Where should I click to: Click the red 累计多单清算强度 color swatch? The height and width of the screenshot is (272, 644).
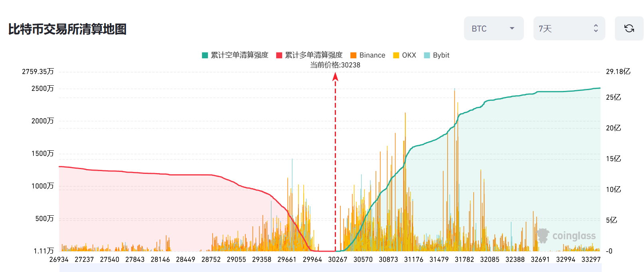(279, 55)
